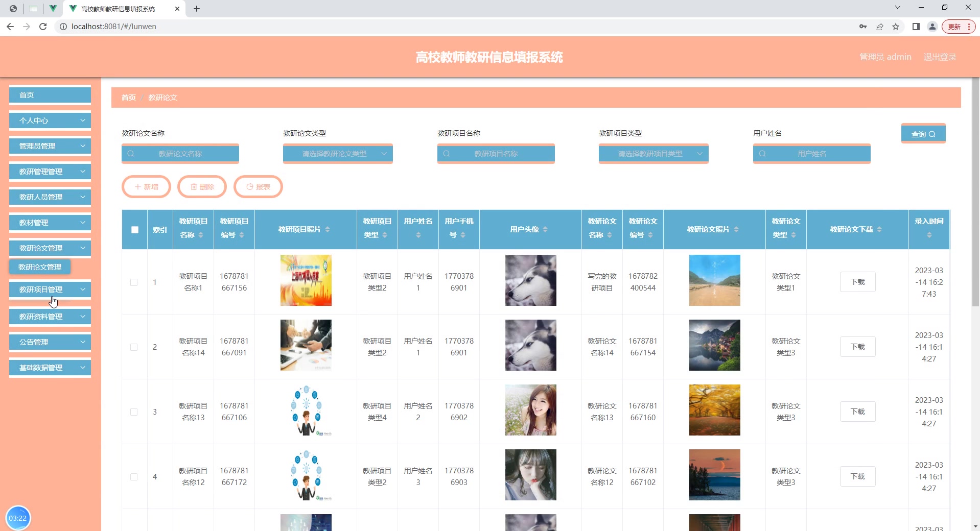This screenshot has height=531, width=980.
Task: Collapse the 教研论文管理 sidebar menu
Action: (50, 248)
